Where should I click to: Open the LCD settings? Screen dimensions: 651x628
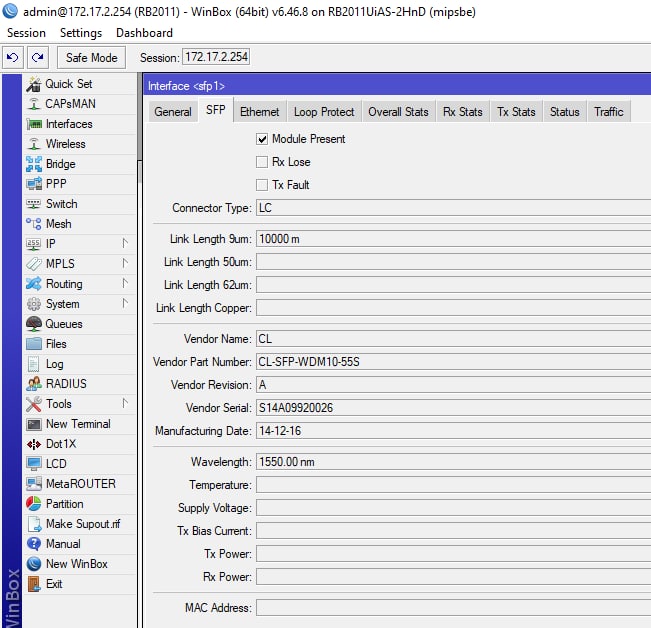click(x=80, y=464)
